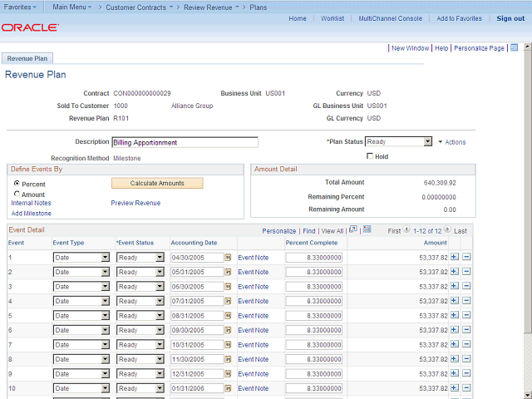Click the zoom grid popup icon
Viewport: 532px width, 399px height.
[x=352, y=230]
